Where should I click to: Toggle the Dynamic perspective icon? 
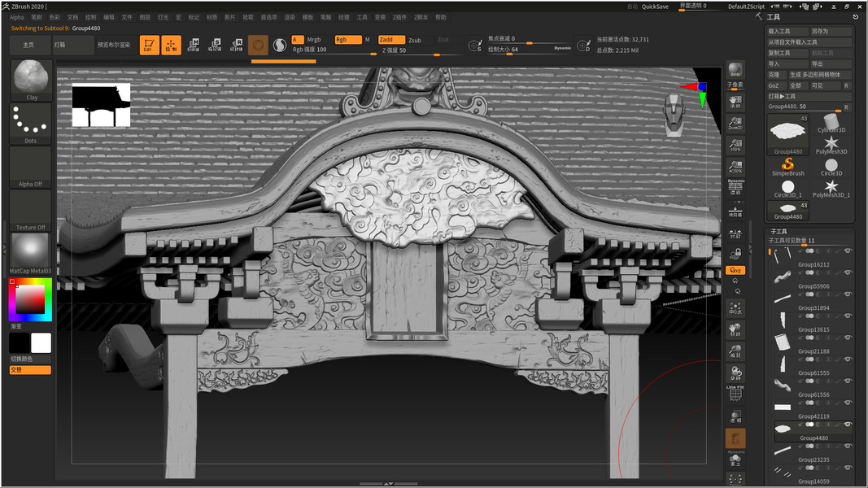(735, 188)
